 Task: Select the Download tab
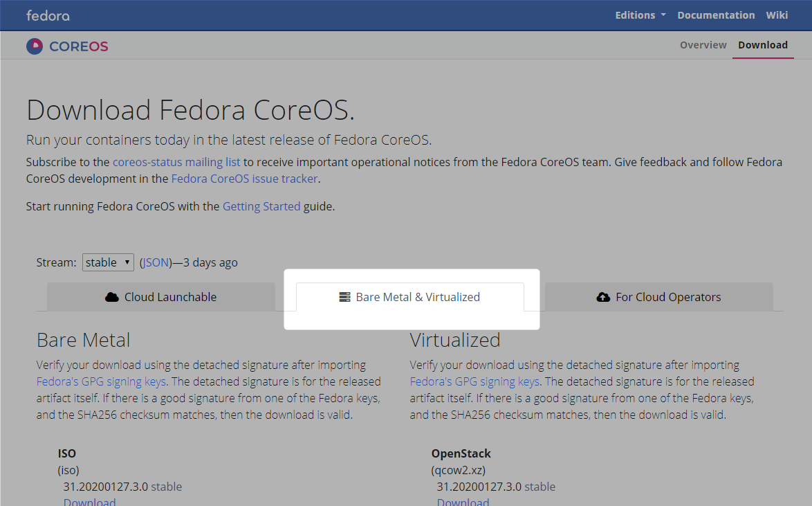[x=762, y=45]
